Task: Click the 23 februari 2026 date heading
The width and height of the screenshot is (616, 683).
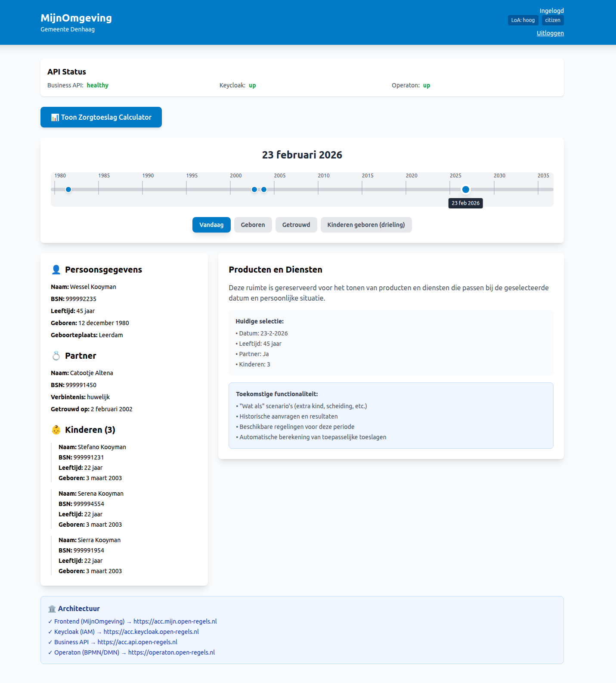Action: tap(302, 155)
